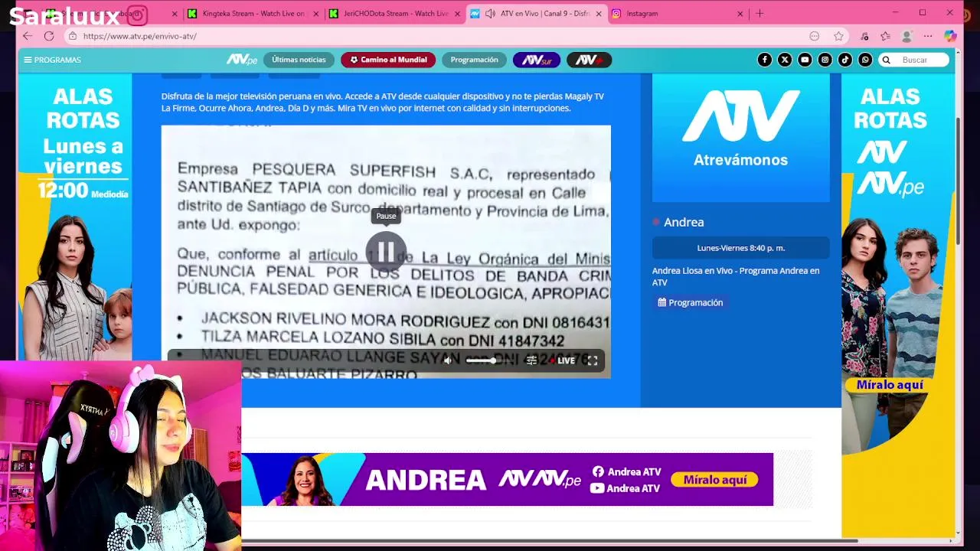Viewport: 980px width, 551px height.
Task: Go to the ATV.pe home logo
Action: click(x=242, y=60)
